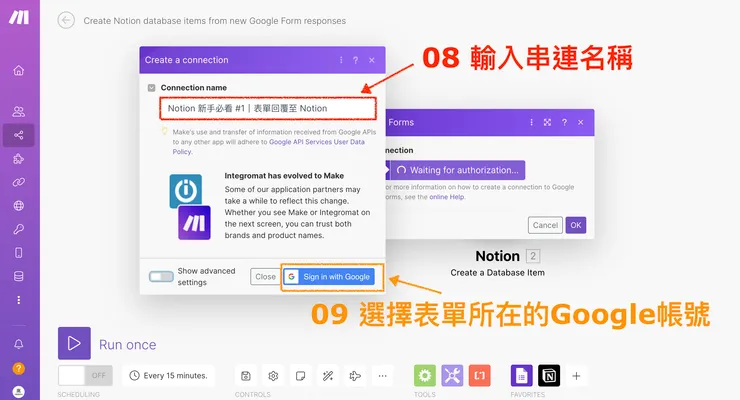Open the green Flow control tools icon

[425, 375]
